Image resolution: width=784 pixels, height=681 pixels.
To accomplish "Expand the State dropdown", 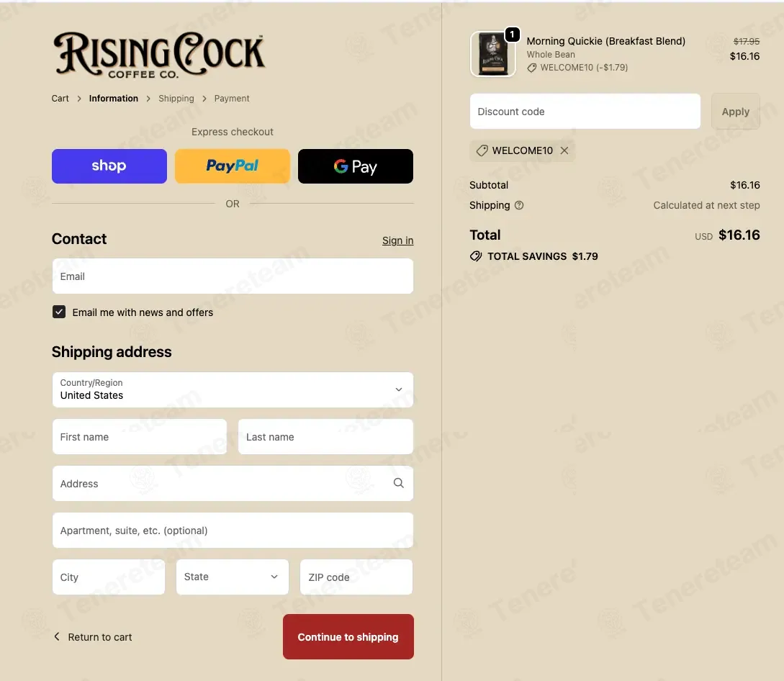I will click(232, 577).
